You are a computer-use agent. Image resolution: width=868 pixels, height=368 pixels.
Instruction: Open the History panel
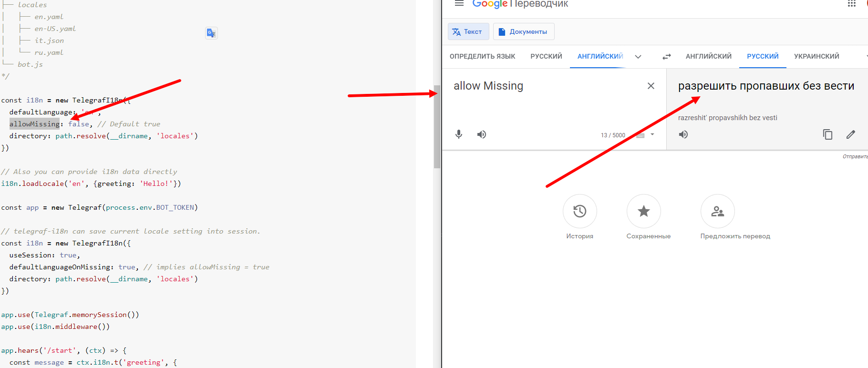[x=580, y=211]
